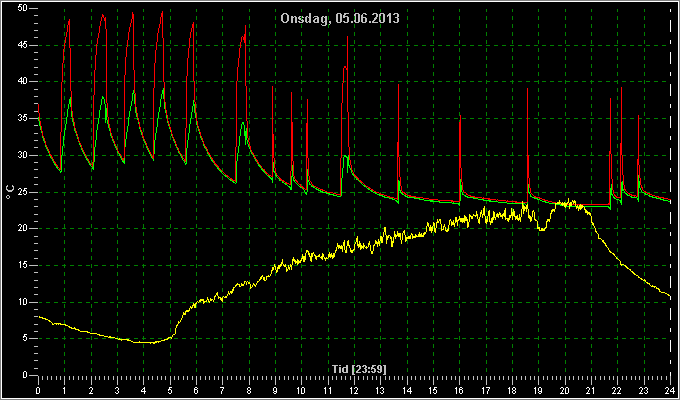Click the 0 value on temperature axis
680x400 pixels.
pos(25,375)
